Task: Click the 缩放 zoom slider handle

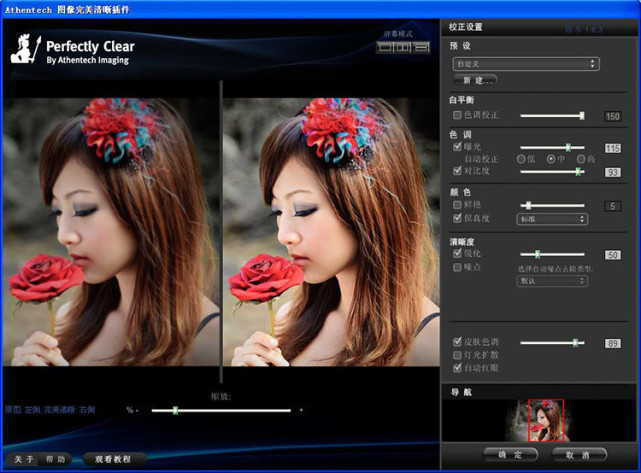Action: coord(175,410)
